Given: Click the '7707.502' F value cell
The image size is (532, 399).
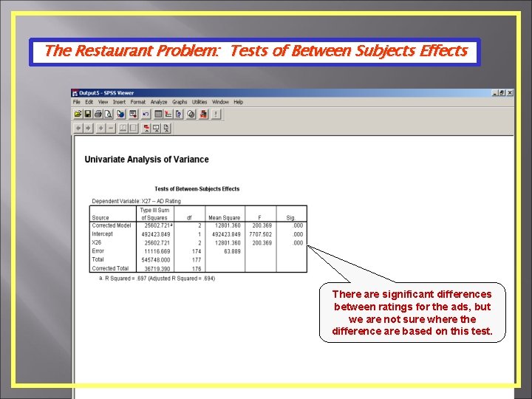Looking at the screenshot, I should tap(261, 234).
